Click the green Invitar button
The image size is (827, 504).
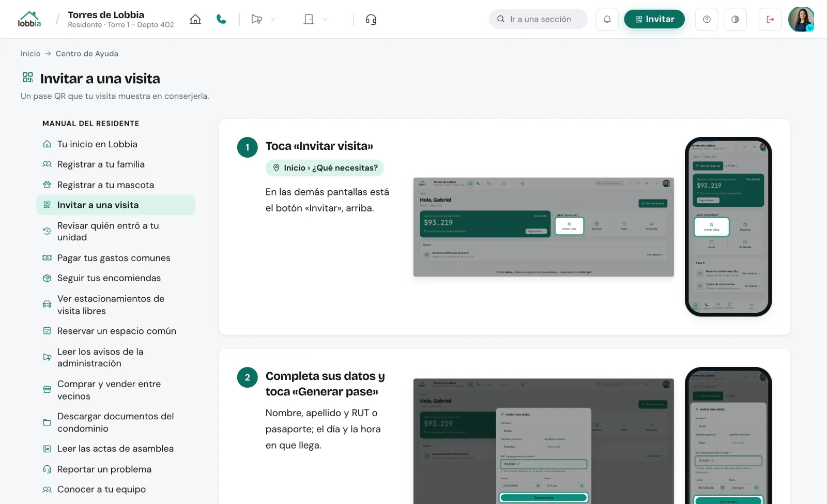[x=654, y=19]
